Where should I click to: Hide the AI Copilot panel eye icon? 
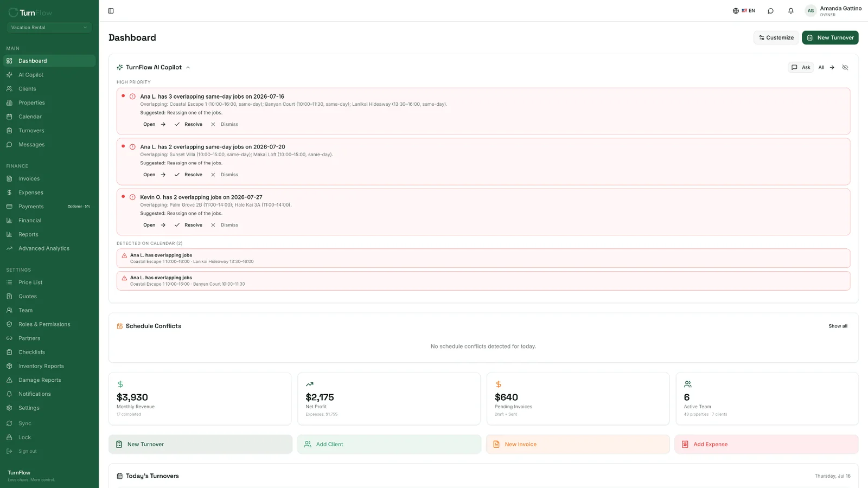(845, 67)
